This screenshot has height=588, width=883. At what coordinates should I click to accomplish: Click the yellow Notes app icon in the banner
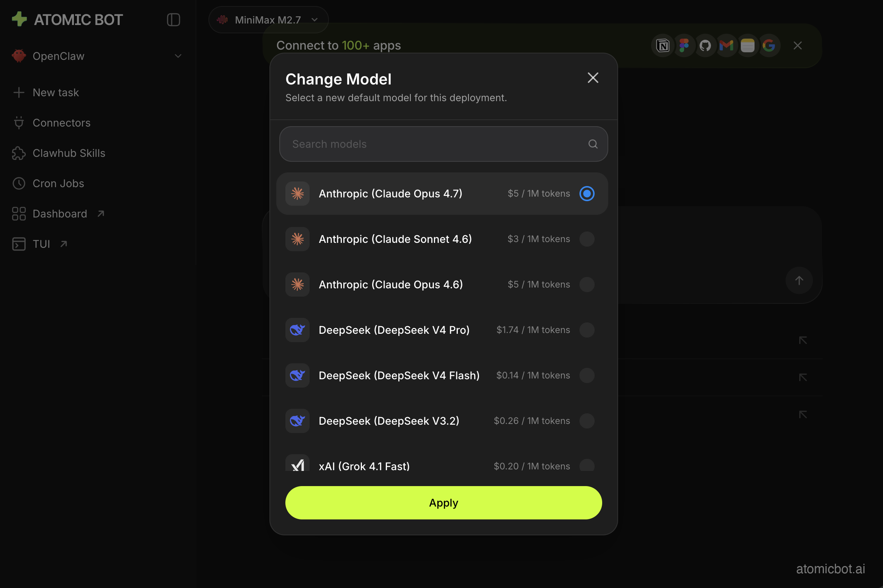point(748,46)
